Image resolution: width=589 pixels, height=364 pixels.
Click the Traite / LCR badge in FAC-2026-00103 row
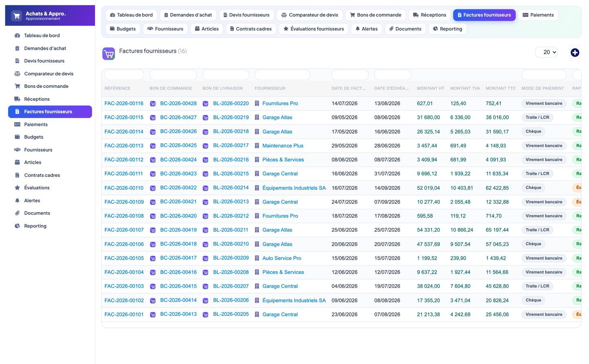(537, 286)
